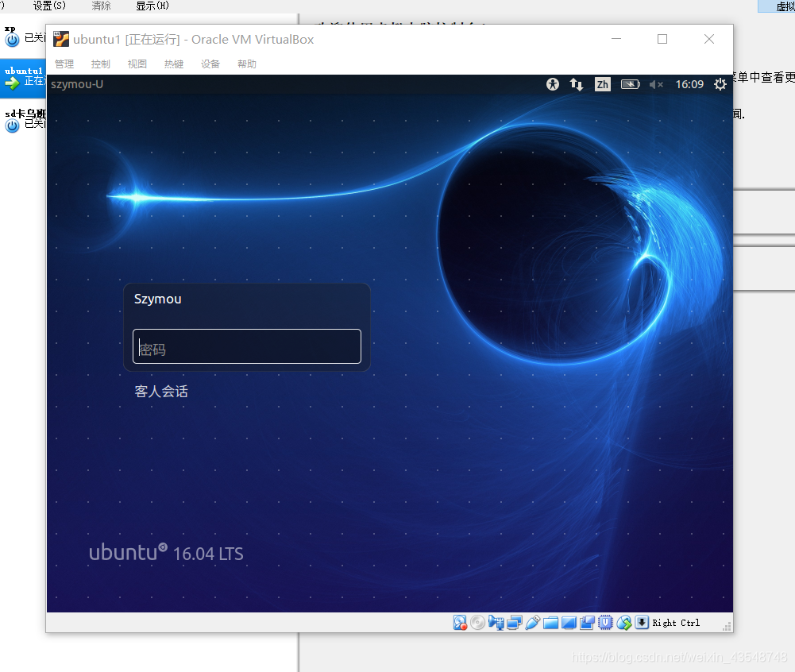795x672 pixels.
Task: Open the 管理 menu in VirtualBox window
Action: [64, 64]
